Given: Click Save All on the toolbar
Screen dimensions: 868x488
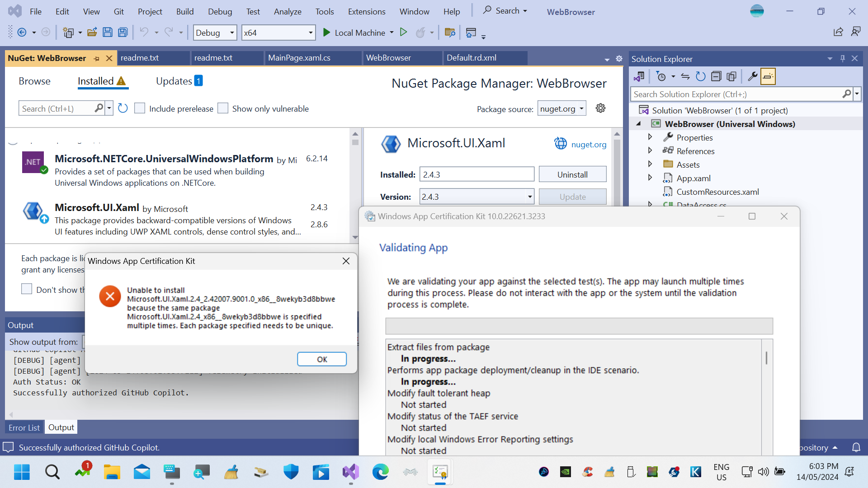Looking at the screenshot, I should point(122,32).
